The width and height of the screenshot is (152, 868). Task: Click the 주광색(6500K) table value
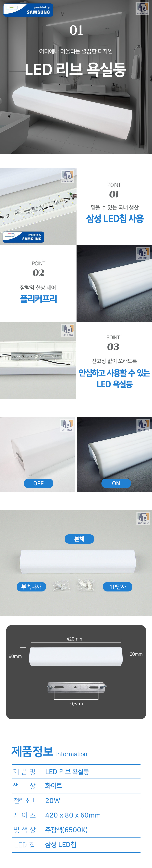[66, 830]
